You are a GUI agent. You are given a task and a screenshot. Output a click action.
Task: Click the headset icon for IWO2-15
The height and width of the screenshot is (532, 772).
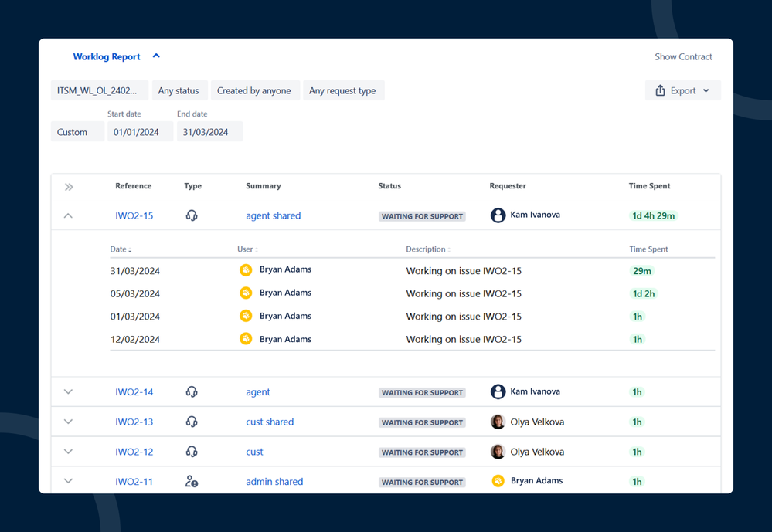192,215
